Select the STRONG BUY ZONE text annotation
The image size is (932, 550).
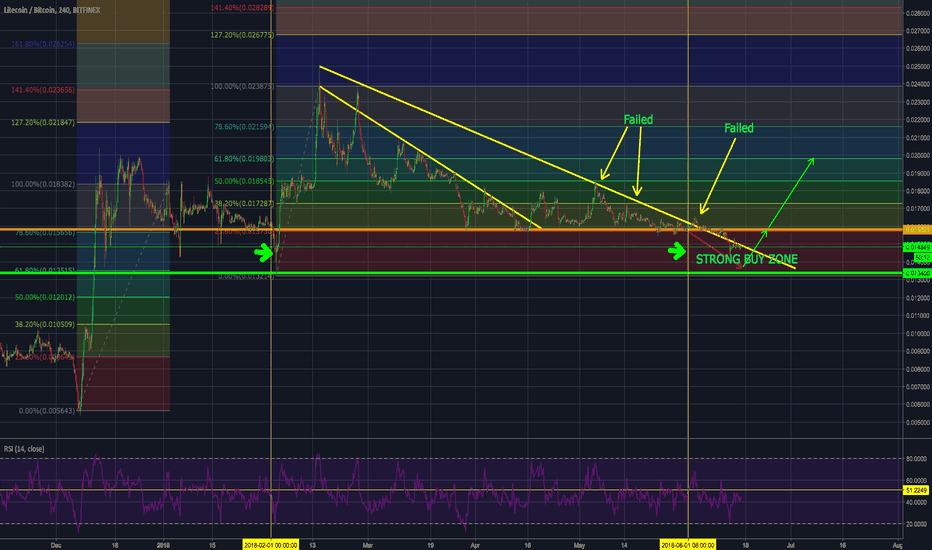tap(747, 259)
